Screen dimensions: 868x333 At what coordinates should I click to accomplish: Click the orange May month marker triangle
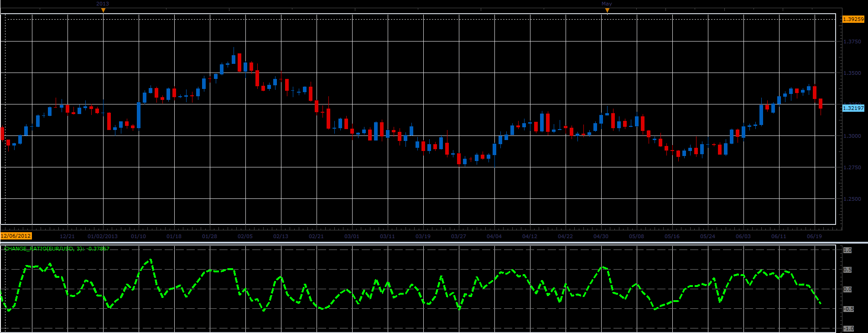[x=607, y=10]
